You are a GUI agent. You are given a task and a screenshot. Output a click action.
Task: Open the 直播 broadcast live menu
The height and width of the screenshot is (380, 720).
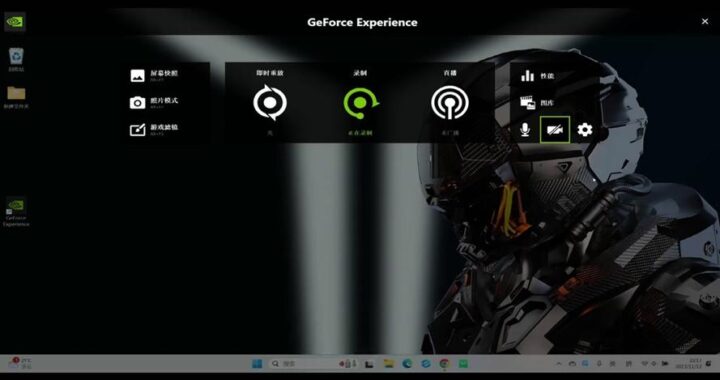(x=450, y=102)
